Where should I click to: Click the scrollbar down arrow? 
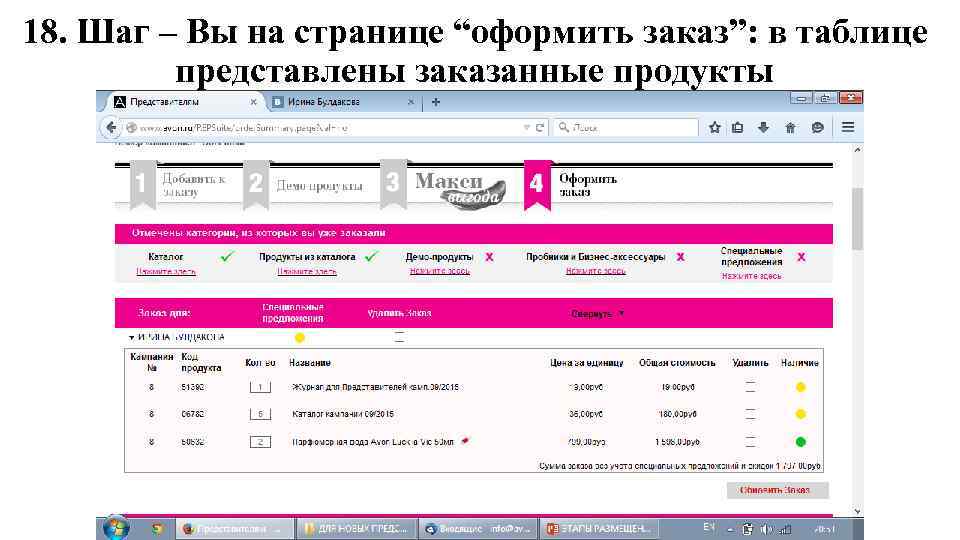pos(857,511)
